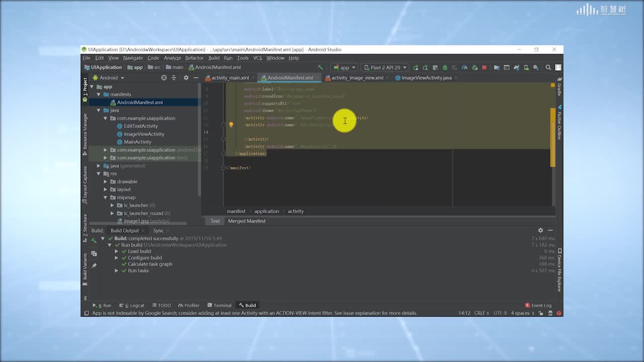
Task: Click the red error indicator in status bar
Action: tap(559, 313)
